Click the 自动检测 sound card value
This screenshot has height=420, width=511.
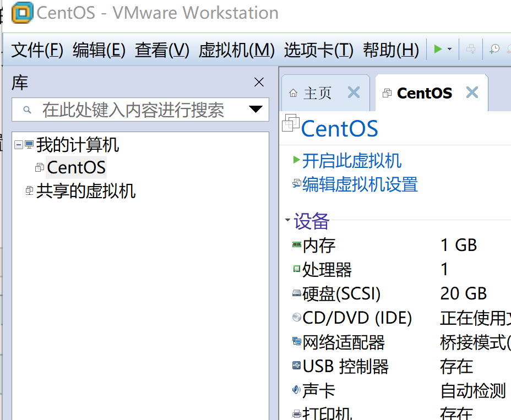pos(473,391)
